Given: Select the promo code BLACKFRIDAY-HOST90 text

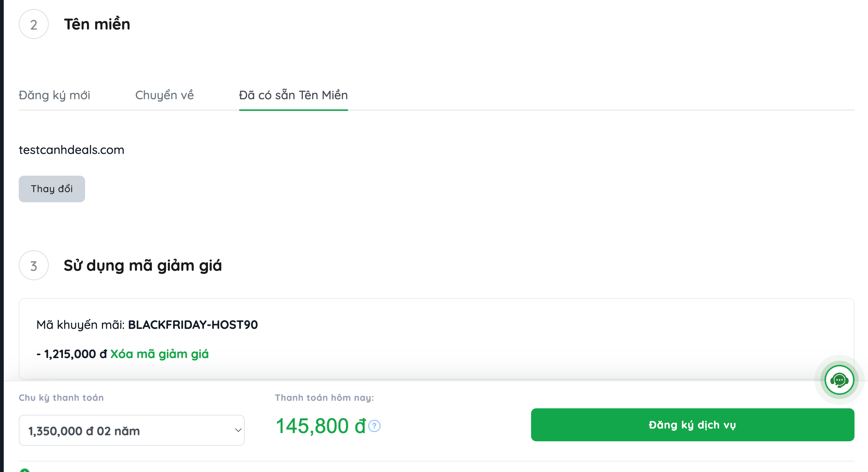Looking at the screenshot, I should [193, 324].
